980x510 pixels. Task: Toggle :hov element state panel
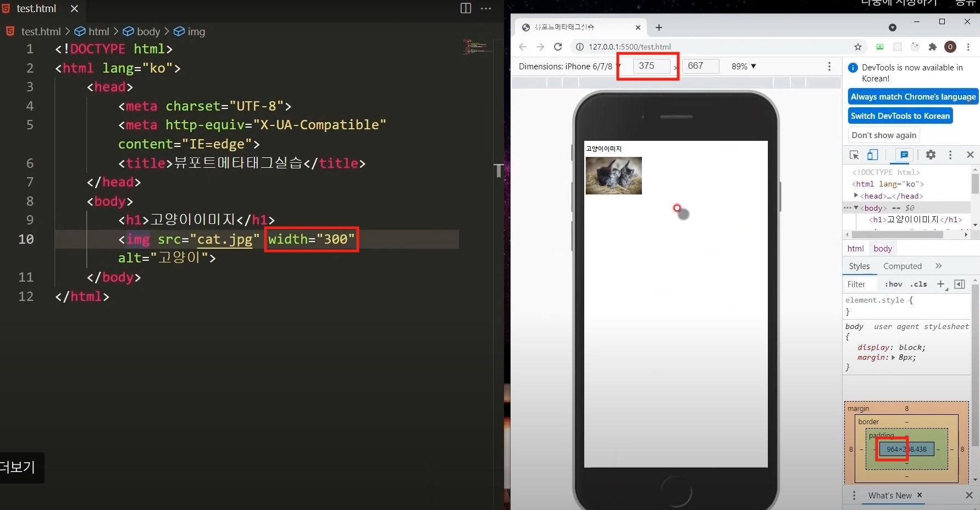893,284
